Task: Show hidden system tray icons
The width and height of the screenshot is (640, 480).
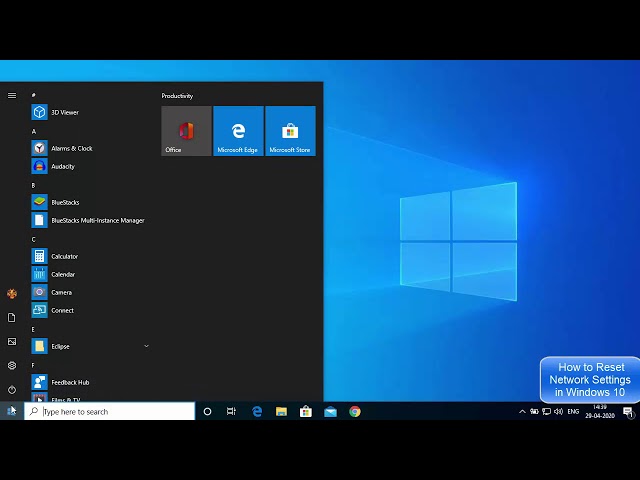Action: pos(522,411)
